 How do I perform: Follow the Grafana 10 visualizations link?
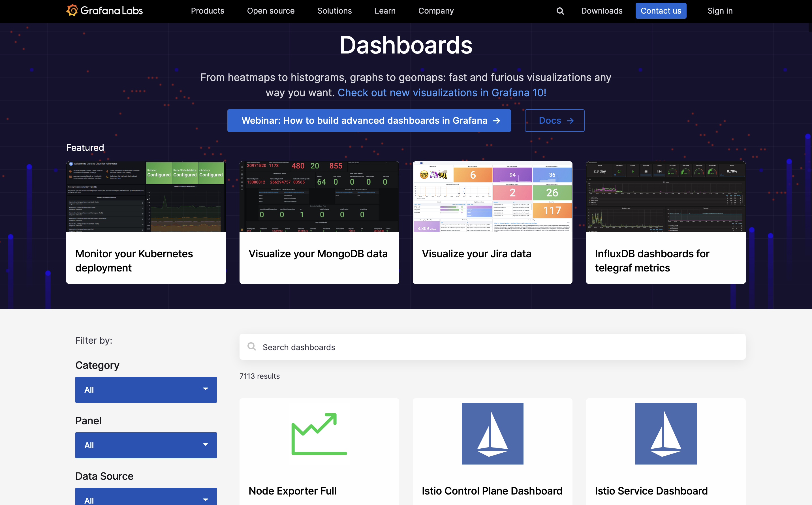point(442,93)
